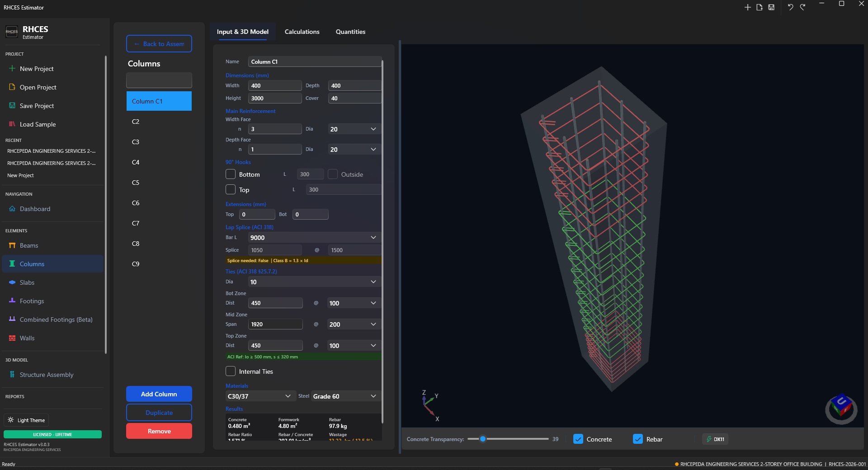The height and width of the screenshot is (470, 868).
Task: Click the Depth Face n field
Action: coord(275,149)
